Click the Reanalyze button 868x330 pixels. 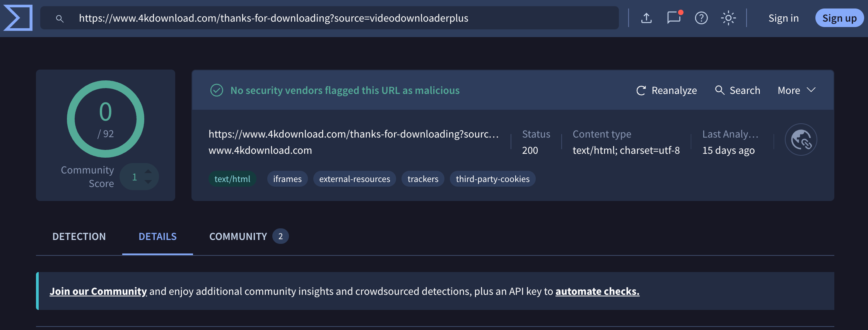pyautogui.click(x=666, y=90)
